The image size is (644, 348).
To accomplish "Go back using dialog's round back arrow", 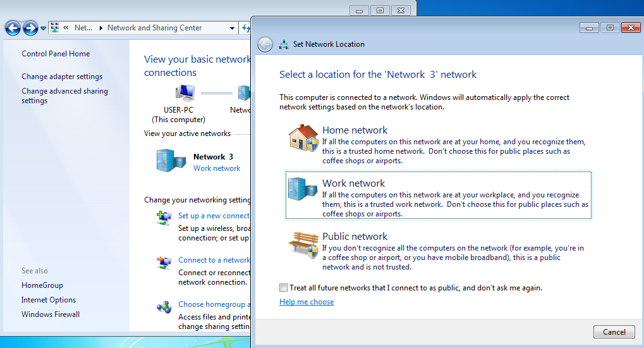I will [265, 44].
